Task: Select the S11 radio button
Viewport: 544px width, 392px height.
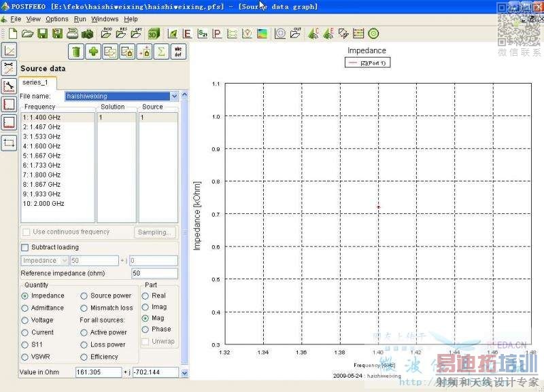Action: (x=24, y=345)
